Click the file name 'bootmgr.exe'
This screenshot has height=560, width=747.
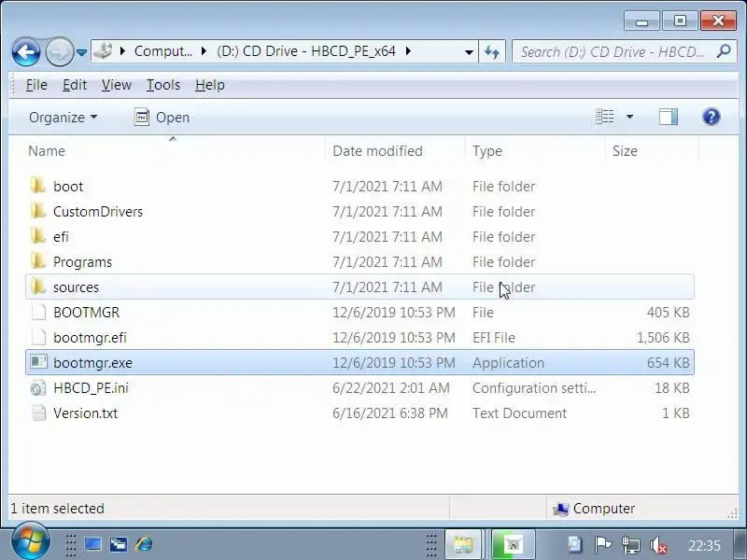tap(92, 363)
